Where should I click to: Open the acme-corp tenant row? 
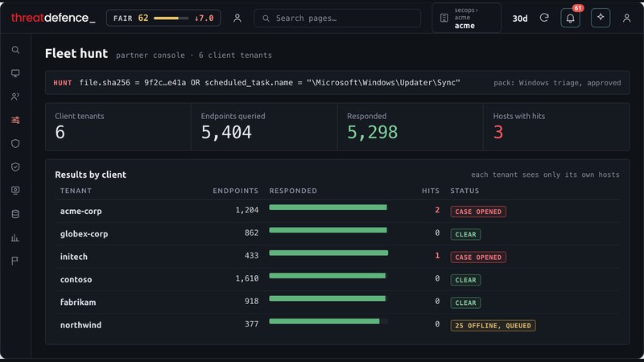coord(337,211)
